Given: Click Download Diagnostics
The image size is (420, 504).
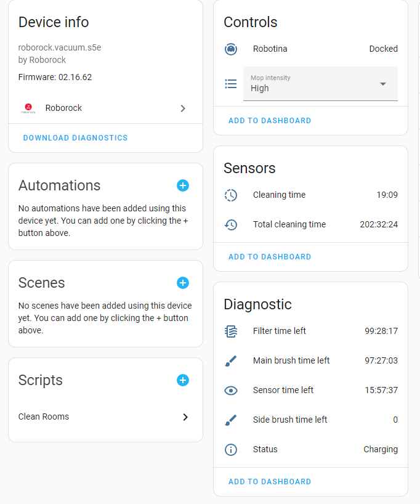Looking at the screenshot, I should click(x=75, y=137).
